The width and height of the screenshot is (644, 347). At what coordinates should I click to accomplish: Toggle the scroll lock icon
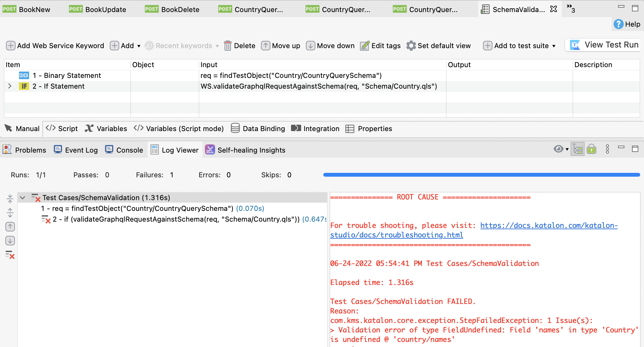tap(591, 149)
